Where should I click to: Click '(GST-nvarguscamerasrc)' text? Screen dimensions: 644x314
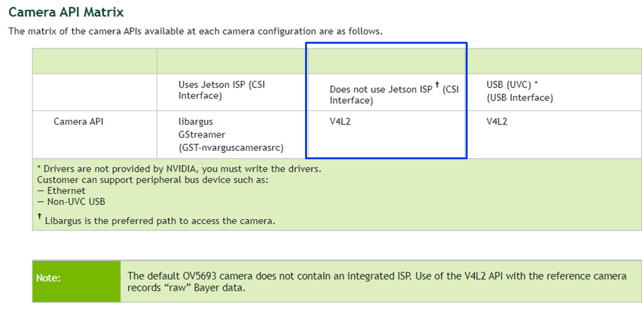coord(231,148)
